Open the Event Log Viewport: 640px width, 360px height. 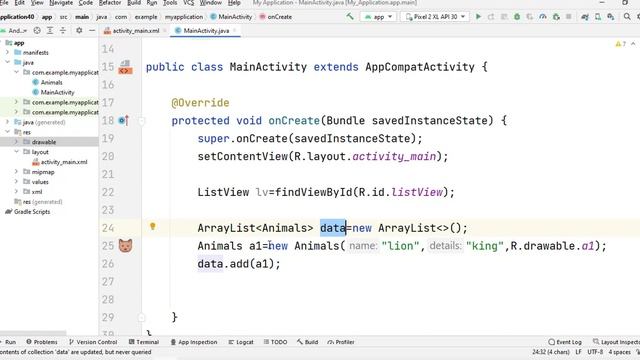[565, 342]
